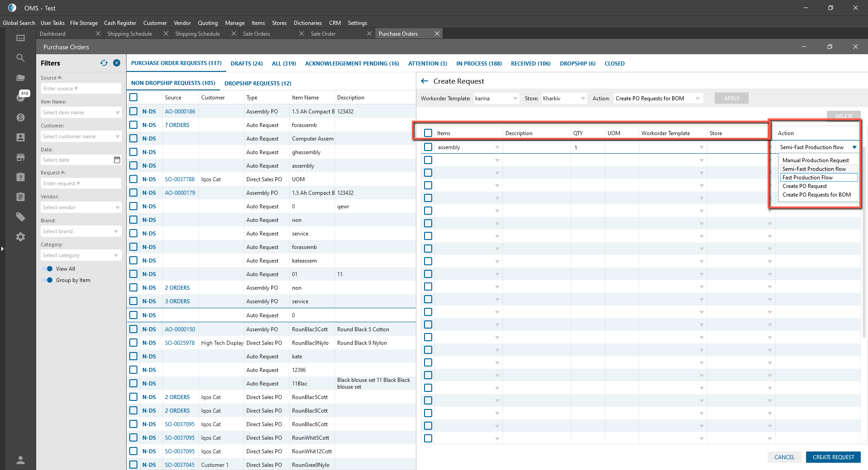Screen dimensions: 868x470
Task: Open the search icon in left sidebar
Action: point(20,58)
